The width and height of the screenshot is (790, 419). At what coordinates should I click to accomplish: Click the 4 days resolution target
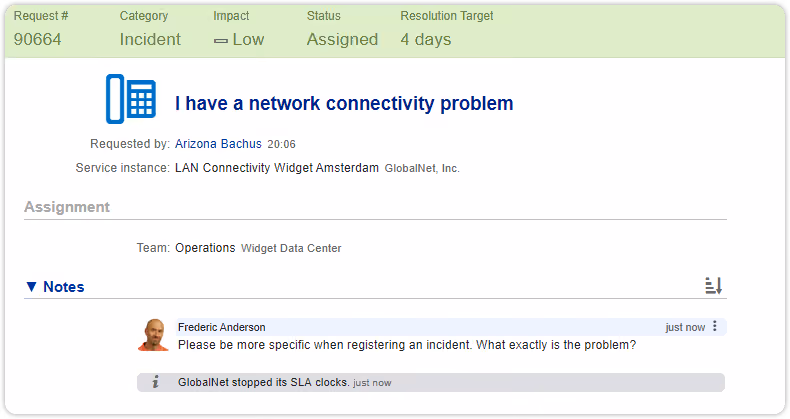point(426,39)
